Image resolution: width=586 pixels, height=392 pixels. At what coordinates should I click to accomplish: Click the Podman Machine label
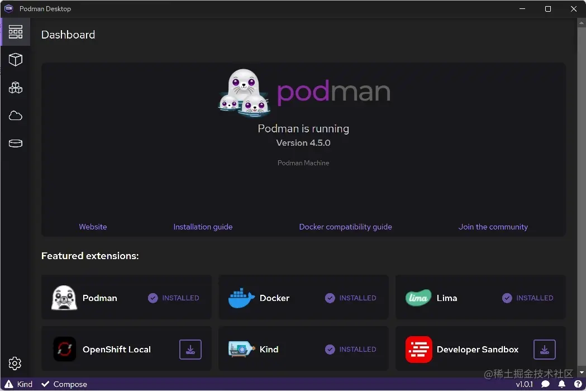click(x=303, y=163)
